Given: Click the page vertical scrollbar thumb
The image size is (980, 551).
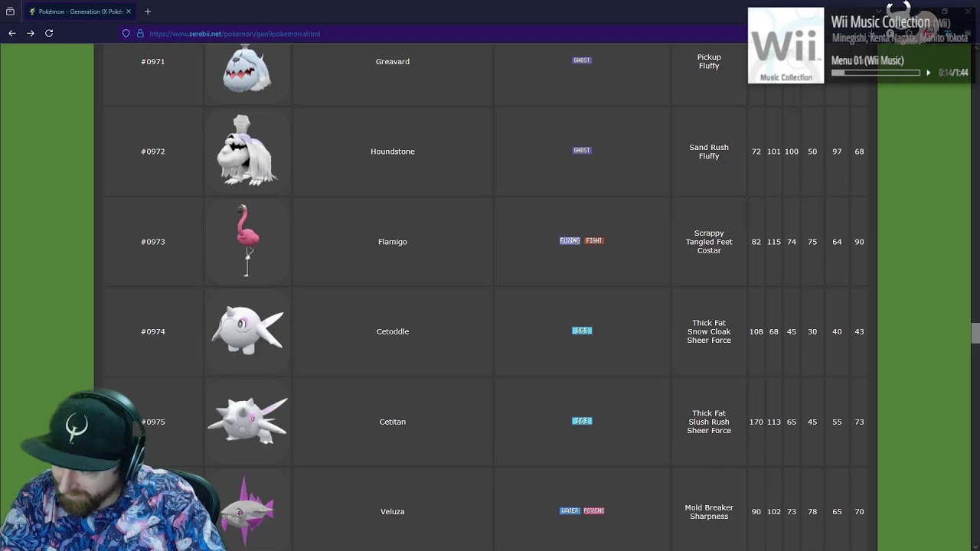Looking at the screenshot, I should [x=975, y=334].
